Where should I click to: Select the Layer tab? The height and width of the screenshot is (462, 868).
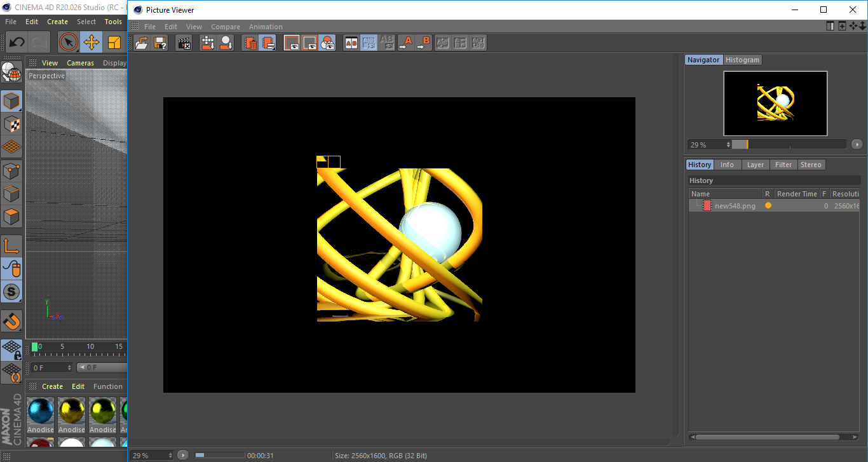point(756,165)
